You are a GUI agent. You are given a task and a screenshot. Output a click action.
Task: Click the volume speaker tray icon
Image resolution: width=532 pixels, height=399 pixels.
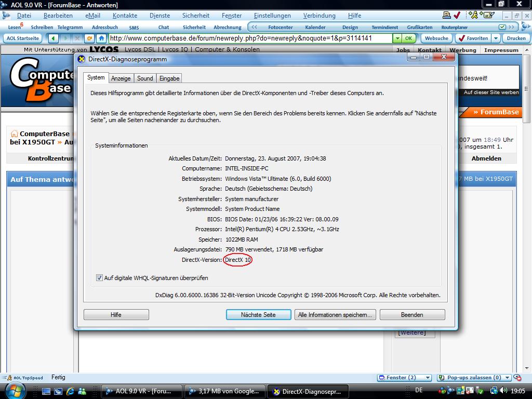tap(504, 391)
